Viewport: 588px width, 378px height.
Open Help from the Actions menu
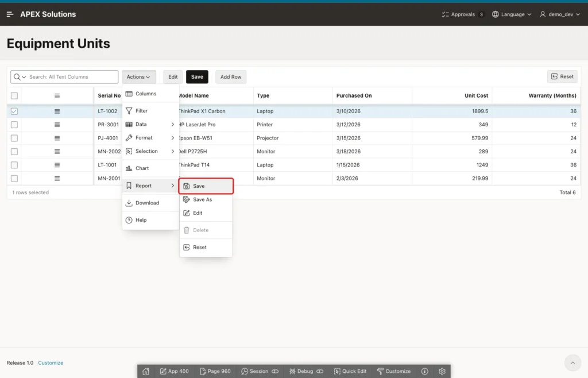pyautogui.click(x=150, y=220)
